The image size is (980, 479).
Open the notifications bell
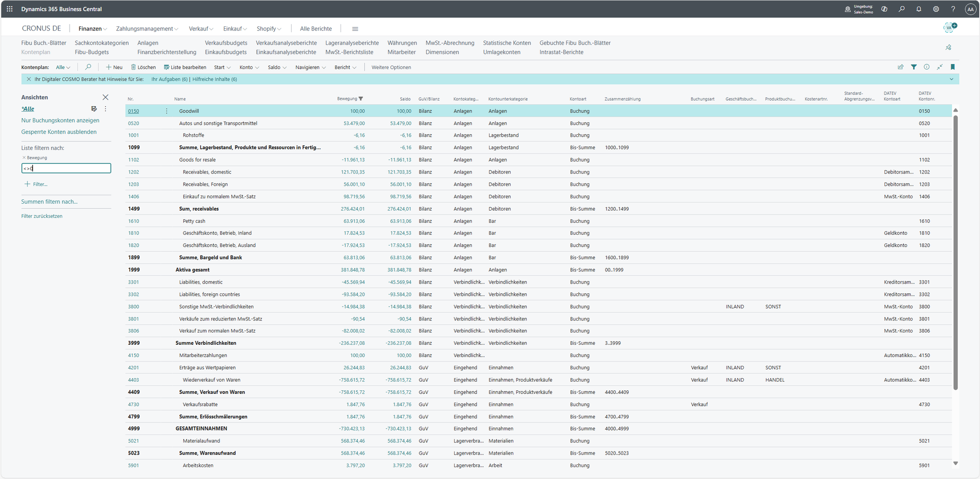tap(919, 9)
